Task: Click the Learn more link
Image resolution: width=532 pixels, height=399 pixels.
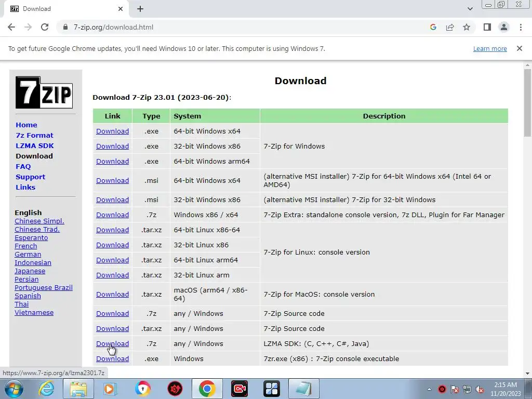Action: [490, 48]
